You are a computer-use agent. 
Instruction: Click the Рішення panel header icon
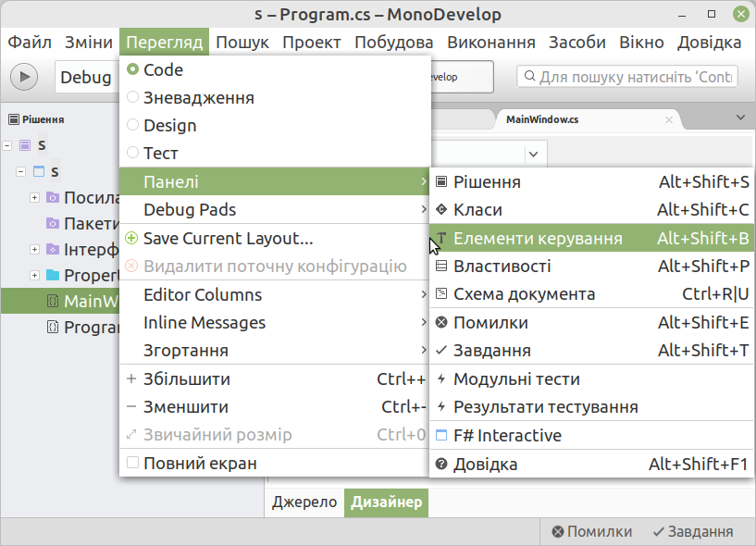14,119
